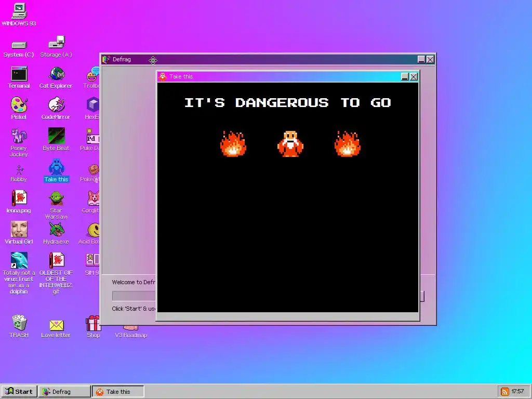Switch to Take this taskbar button
The height and width of the screenshot is (399, 532).
[118, 392]
